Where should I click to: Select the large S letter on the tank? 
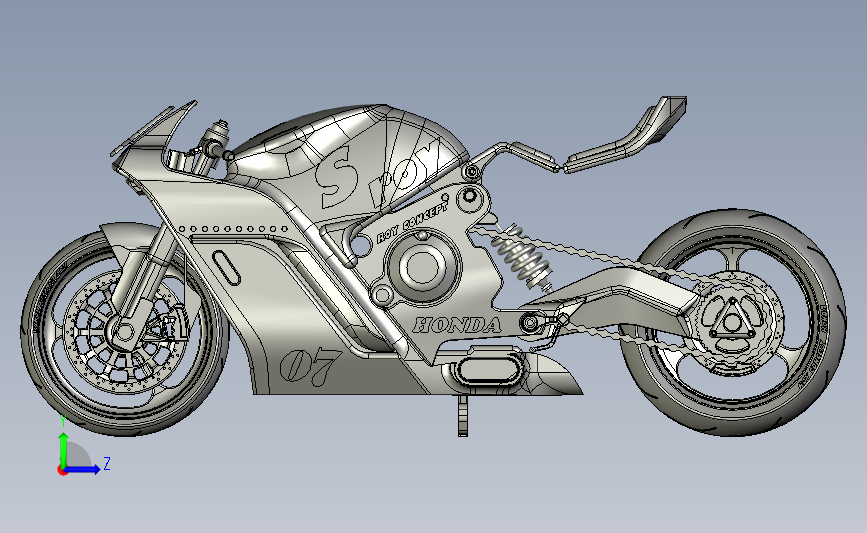pyautogui.click(x=335, y=177)
